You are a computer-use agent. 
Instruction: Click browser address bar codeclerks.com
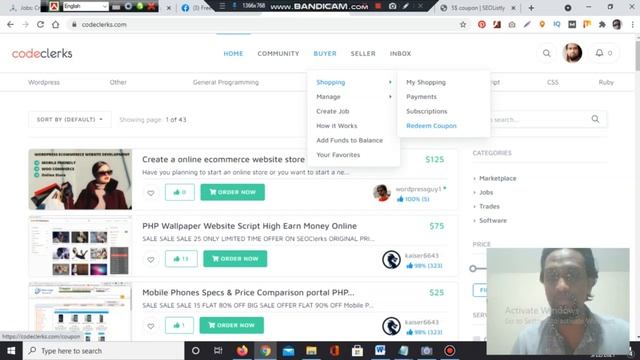[x=104, y=24]
